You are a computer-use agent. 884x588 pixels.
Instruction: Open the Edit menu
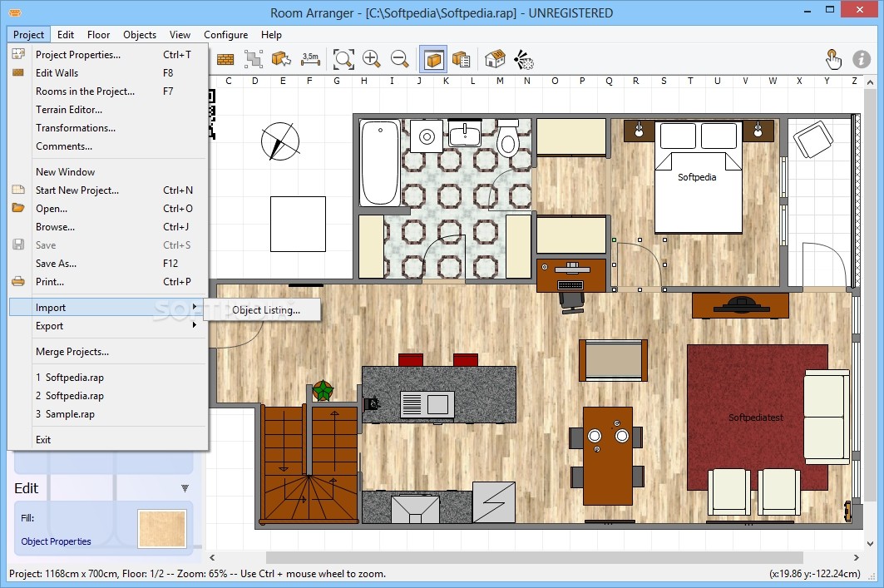[66, 34]
